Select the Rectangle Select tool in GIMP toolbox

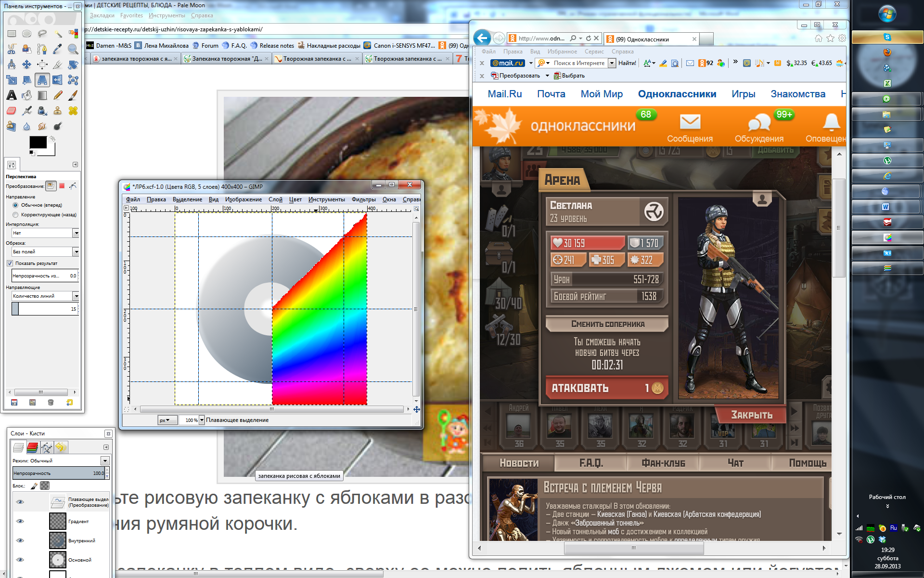[12, 34]
